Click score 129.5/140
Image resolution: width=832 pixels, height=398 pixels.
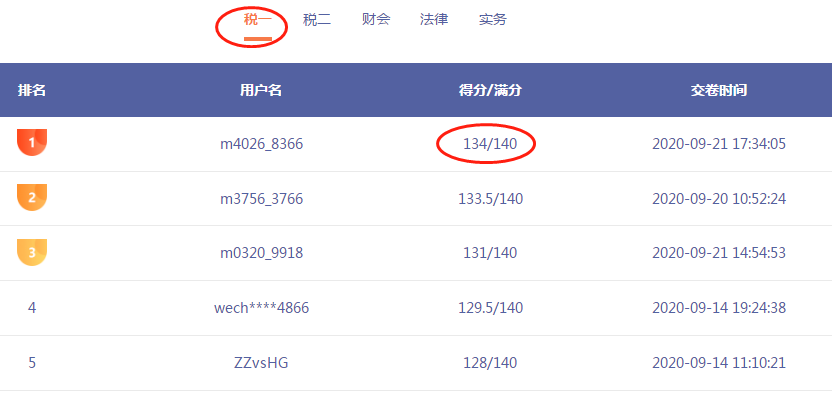click(490, 308)
